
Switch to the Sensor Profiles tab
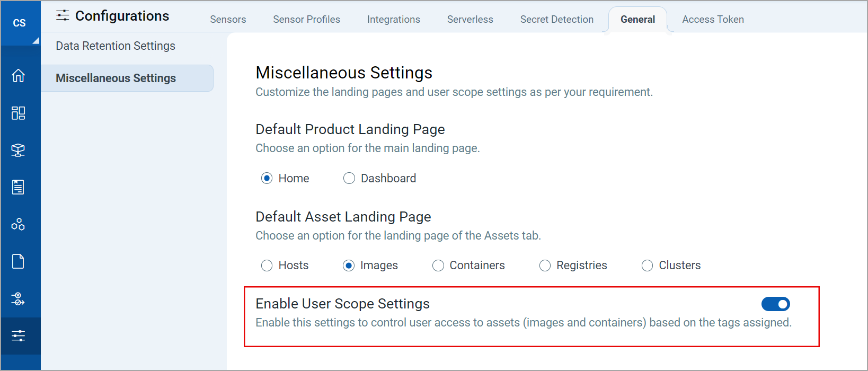(306, 20)
